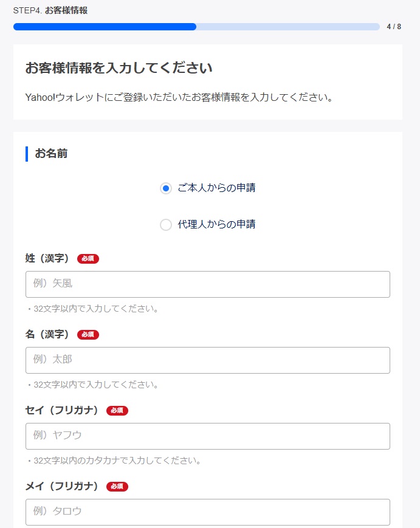Select 代理人からの申請 option
Screen dimensions: 420x528
point(165,225)
